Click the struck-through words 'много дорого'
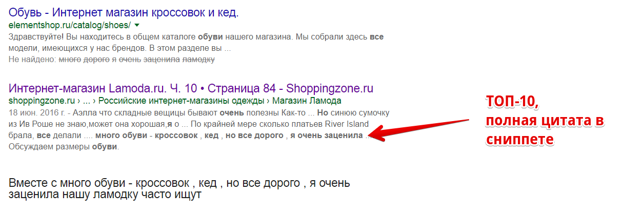The height and width of the screenshot is (212, 644). [x=84, y=60]
